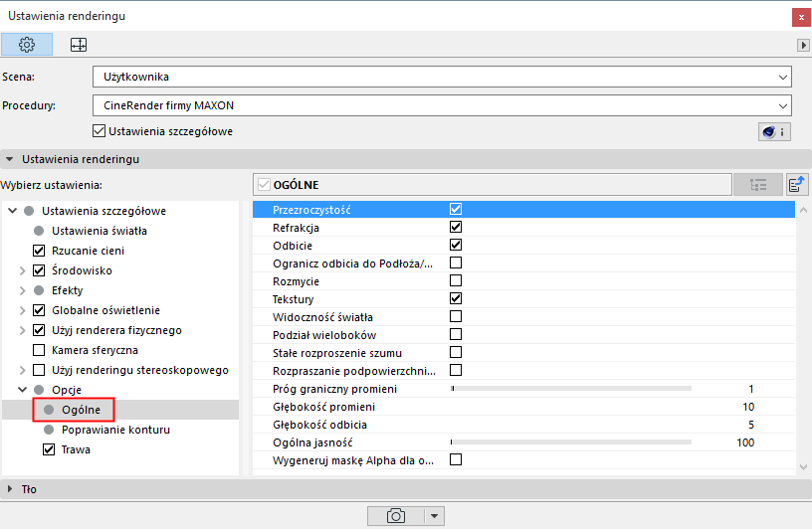Open the render settings gear tab
This screenshot has width=812, height=529.
click(27, 45)
